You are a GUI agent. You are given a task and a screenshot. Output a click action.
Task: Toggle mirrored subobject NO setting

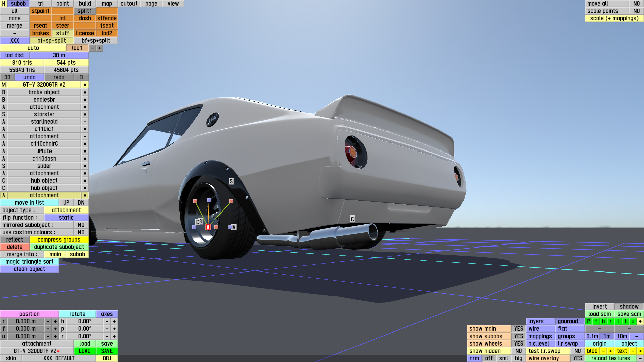click(81, 225)
